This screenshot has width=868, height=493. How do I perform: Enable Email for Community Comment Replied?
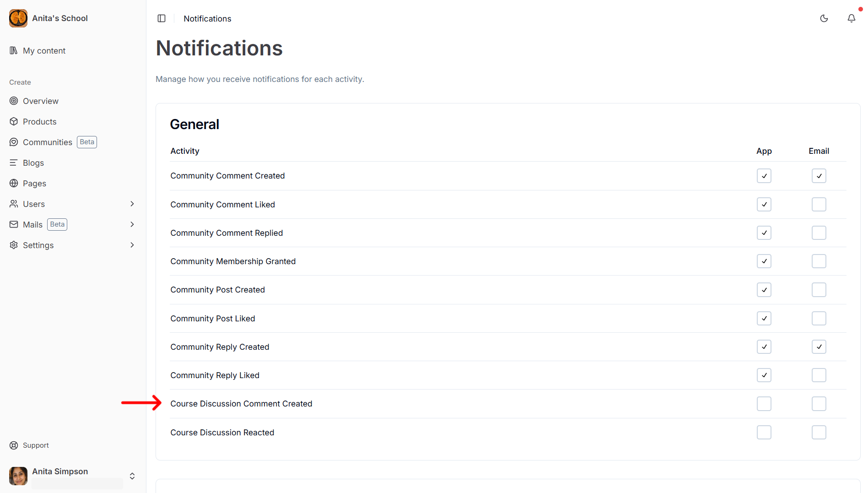(x=819, y=233)
